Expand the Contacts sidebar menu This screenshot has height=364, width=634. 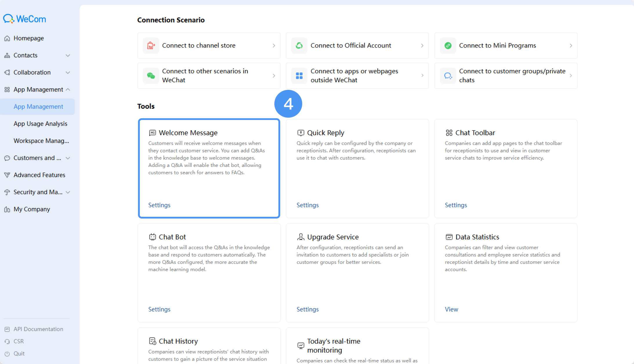[x=37, y=55]
